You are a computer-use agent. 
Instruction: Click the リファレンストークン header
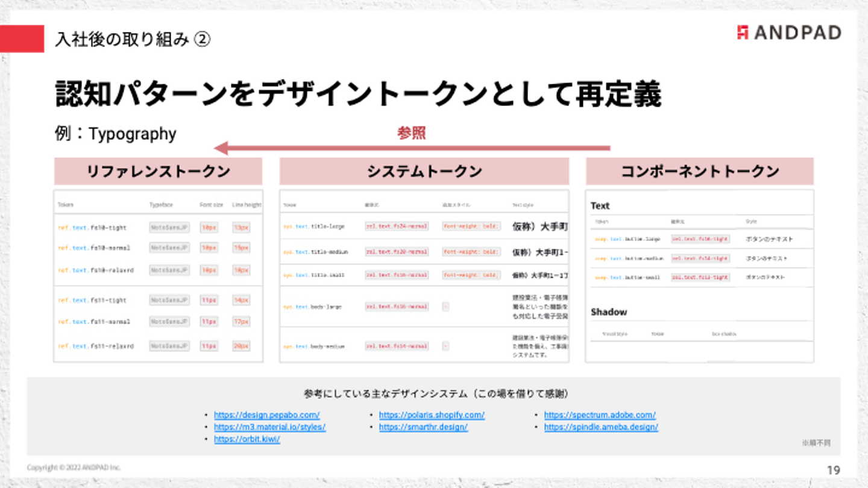(158, 172)
